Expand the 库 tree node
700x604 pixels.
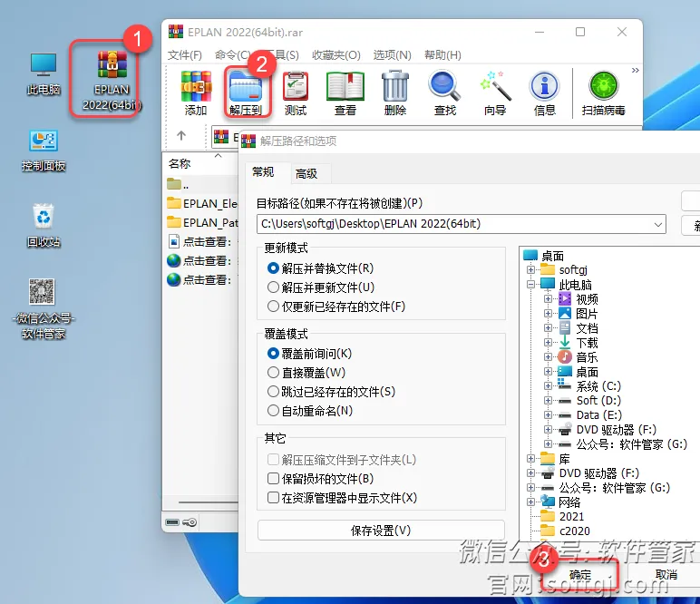530,459
